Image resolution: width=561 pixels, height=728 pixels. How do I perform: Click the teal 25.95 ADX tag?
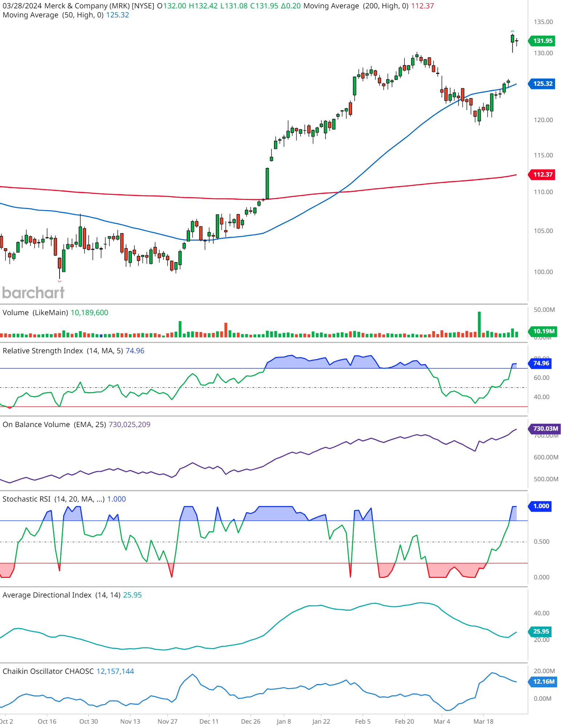(540, 631)
